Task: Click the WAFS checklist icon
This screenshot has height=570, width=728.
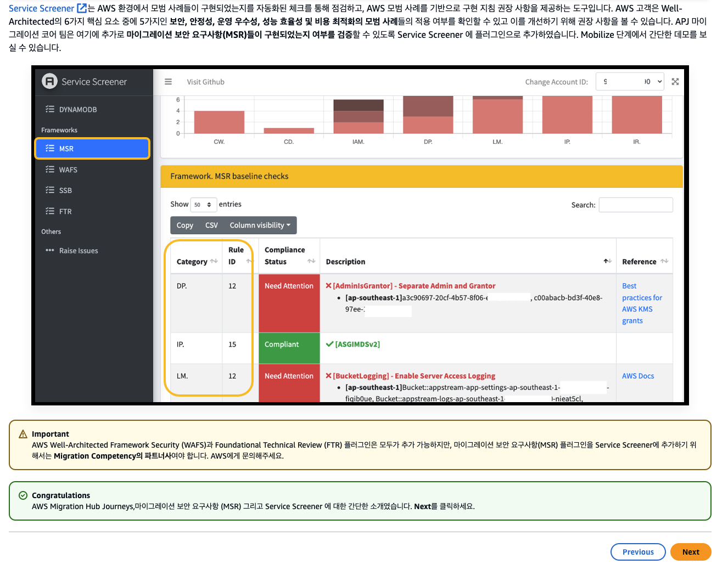Action: 50,170
